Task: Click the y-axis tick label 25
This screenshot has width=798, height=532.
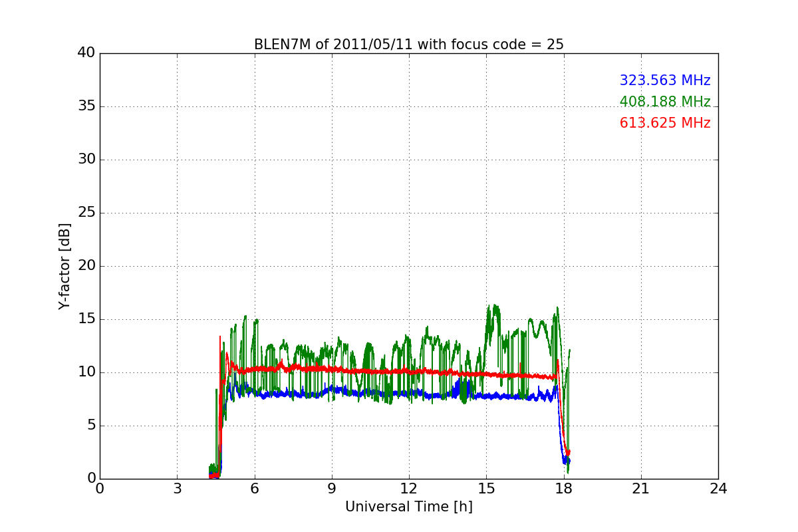Action: point(86,213)
